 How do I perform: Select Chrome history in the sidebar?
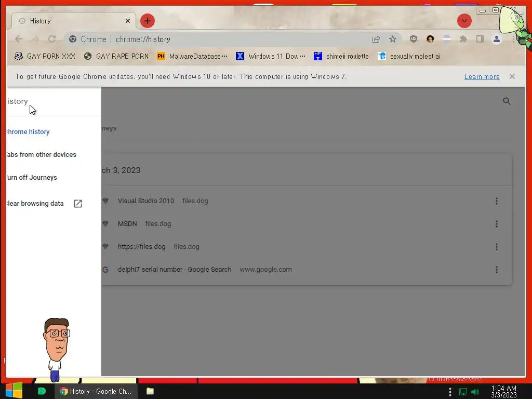28,131
